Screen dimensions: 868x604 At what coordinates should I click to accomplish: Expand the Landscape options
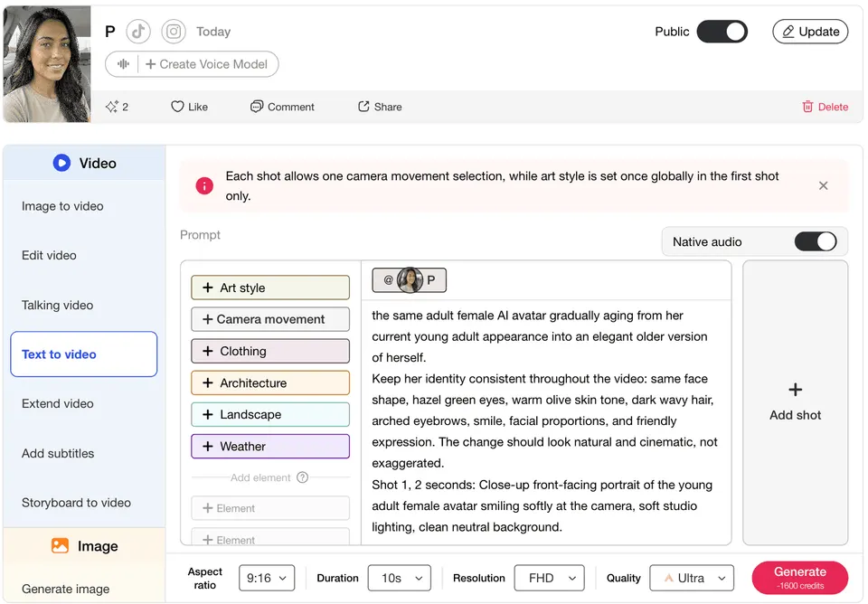[270, 414]
